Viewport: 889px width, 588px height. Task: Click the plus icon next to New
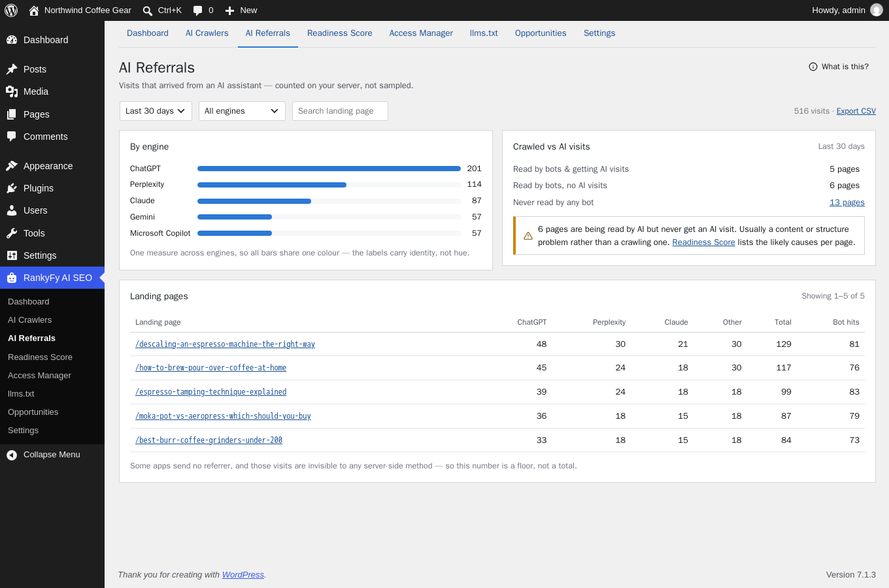[x=229, y=10]
